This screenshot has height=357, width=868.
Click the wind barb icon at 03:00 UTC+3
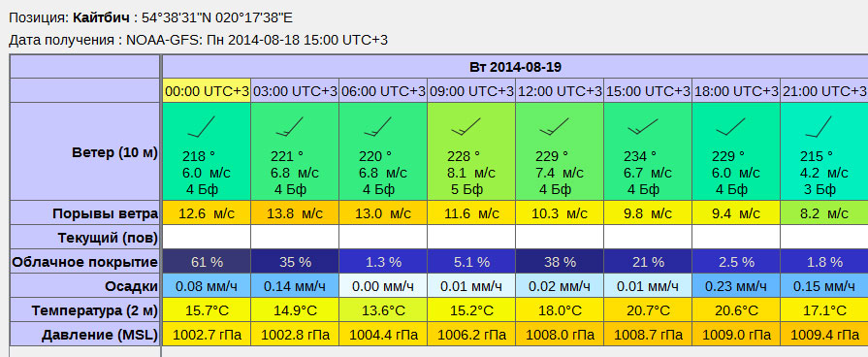pos(290,127)
